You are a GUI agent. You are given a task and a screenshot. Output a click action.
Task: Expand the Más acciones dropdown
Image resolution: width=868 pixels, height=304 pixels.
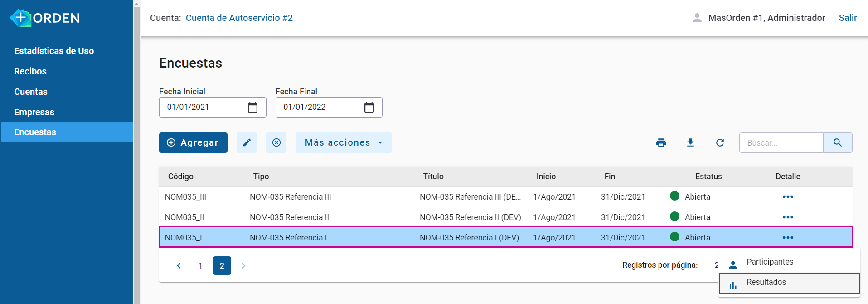point(343,142)
